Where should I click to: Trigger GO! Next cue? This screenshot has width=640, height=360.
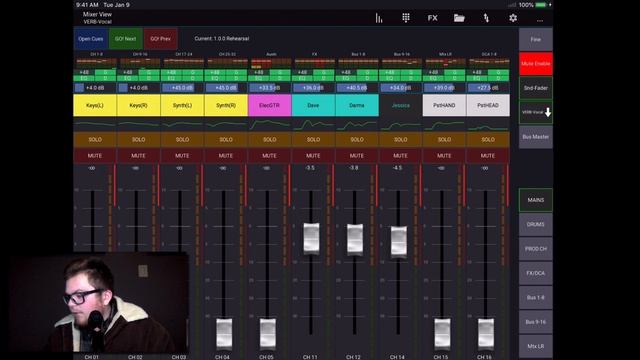(x=125, y=39)
